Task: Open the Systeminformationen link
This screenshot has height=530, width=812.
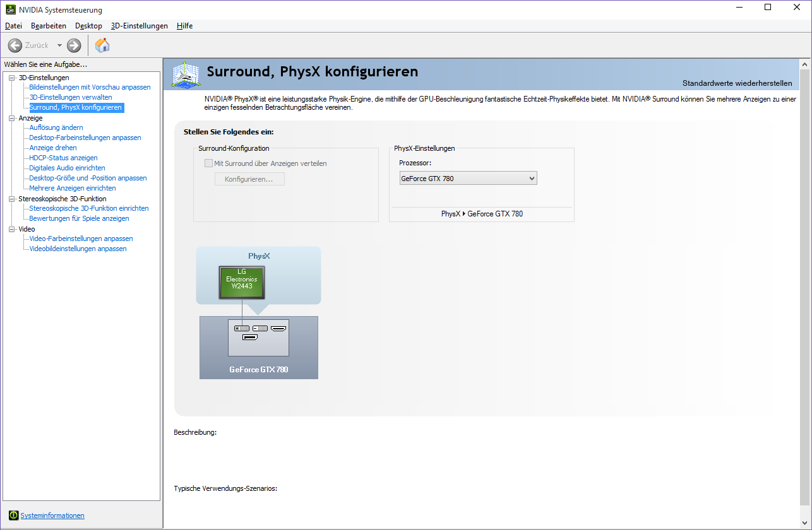Action: 52,515
